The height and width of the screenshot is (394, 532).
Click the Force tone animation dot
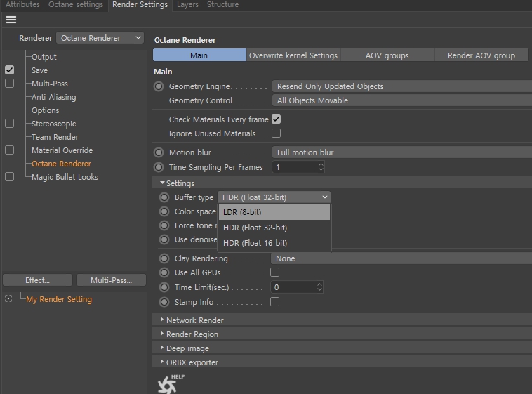click(x=164, y=225)
